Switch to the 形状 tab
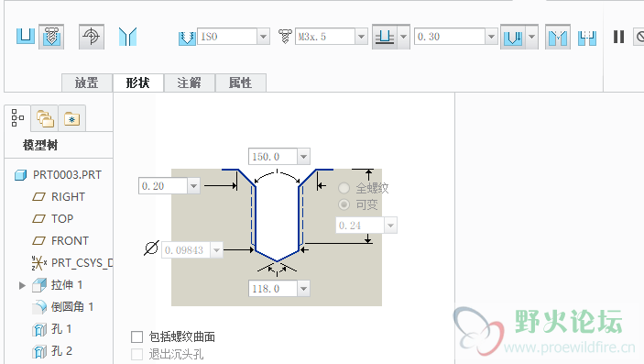This screenshot has width=644, height=364. coord(138,83)
